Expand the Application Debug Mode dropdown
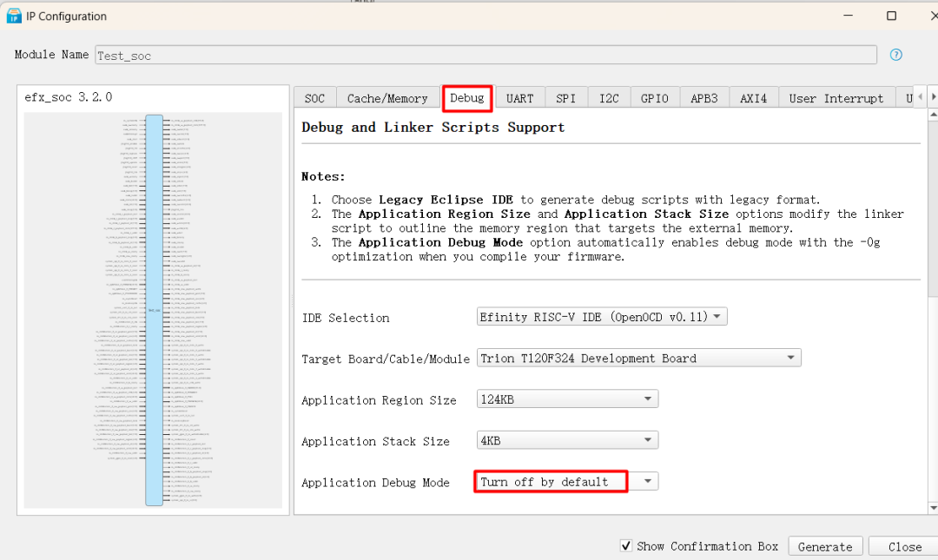Screen dimensions: 938x560 tap(566, 482)
